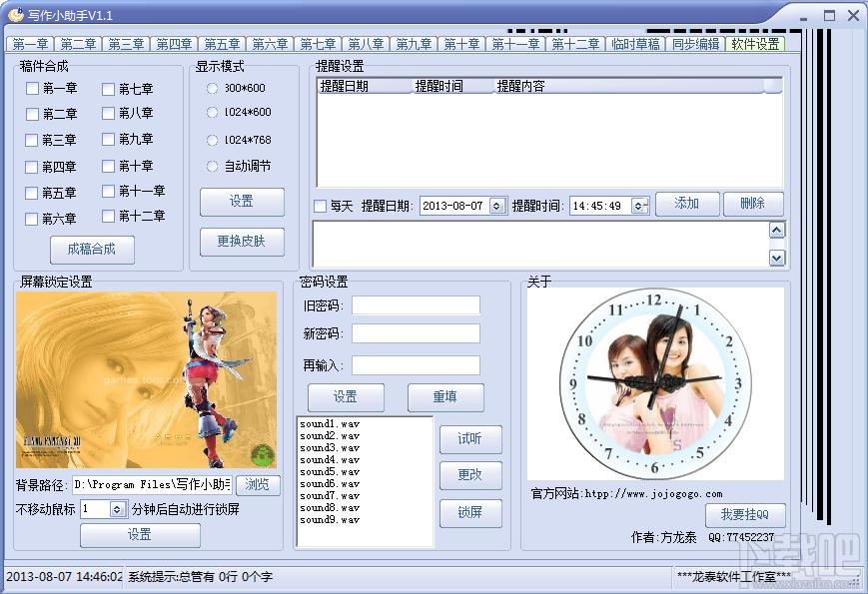Click the 试听 sound preview button
The image size is (868, 594).
pyautogui.click(x=470, y=439)
